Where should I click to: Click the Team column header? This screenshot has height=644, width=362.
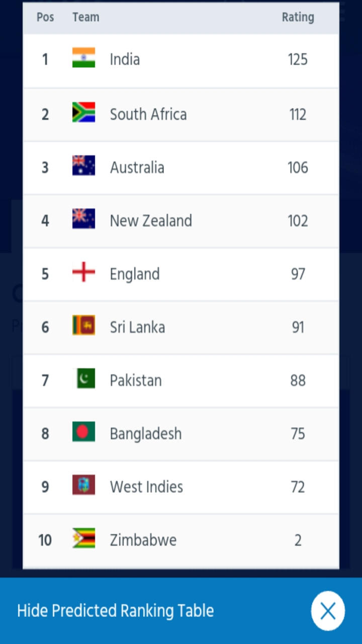tap(85, 17)
